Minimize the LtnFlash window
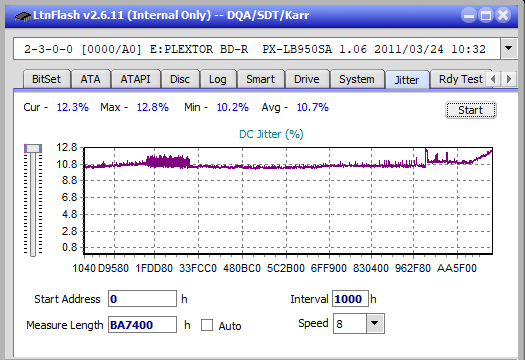 tap(469, 15)
